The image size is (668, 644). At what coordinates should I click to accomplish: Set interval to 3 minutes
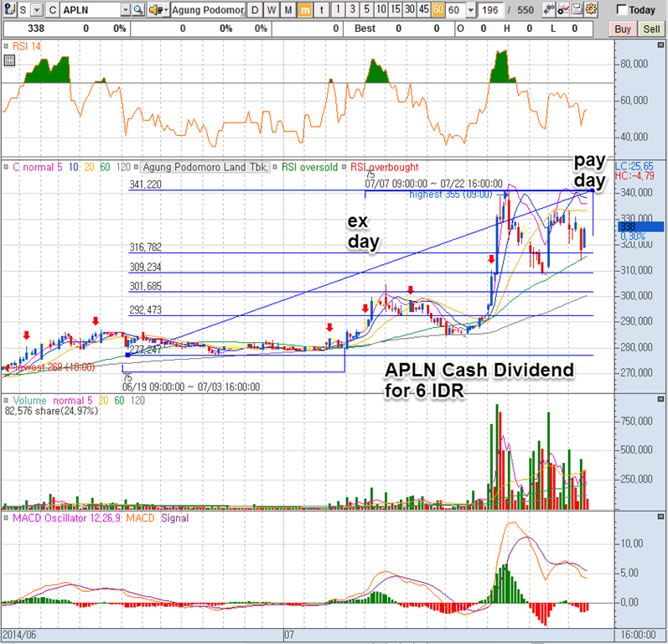click(x=352, y=9)
